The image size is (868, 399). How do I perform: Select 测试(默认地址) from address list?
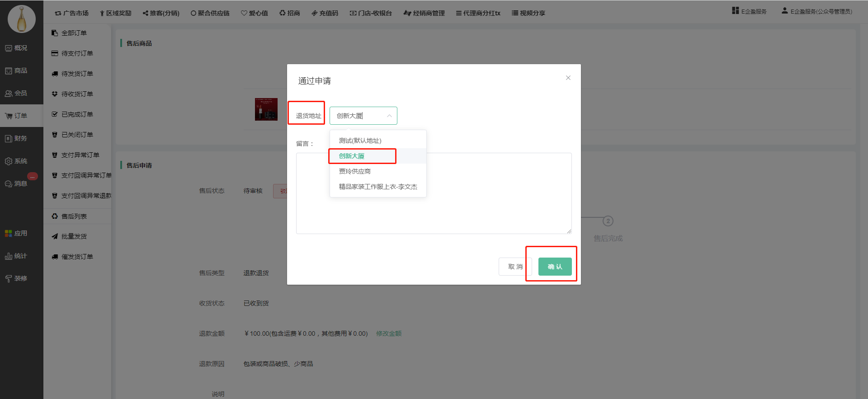[x=360, y=141]
